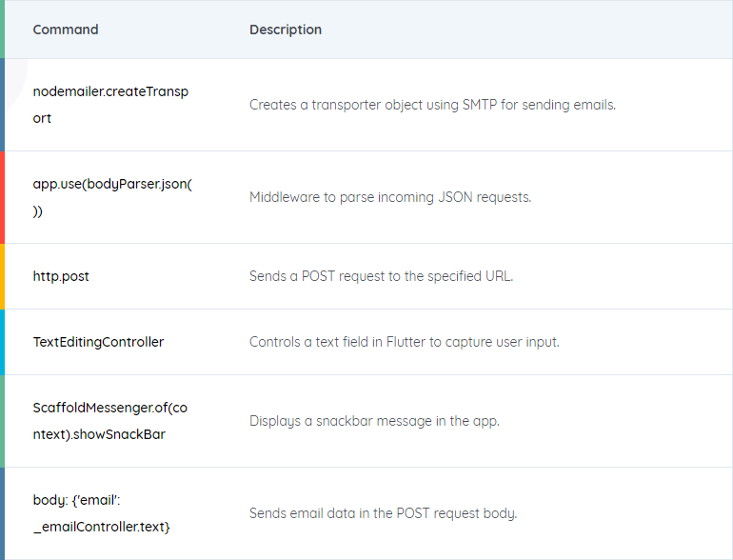Select the TextEditingController command cell
This screenshot has width=733, height=560.
[x=98, y=342]
